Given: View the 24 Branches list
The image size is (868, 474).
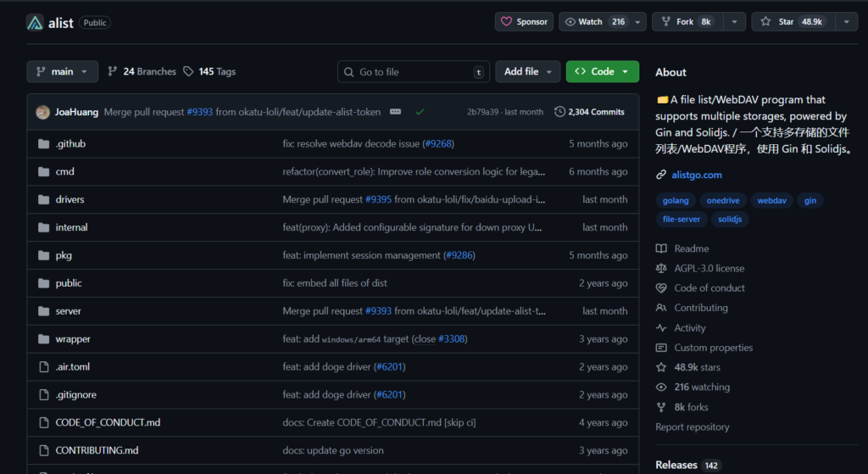Looking at the screenshot, I should pyautogui.click(x=142, y=72).
